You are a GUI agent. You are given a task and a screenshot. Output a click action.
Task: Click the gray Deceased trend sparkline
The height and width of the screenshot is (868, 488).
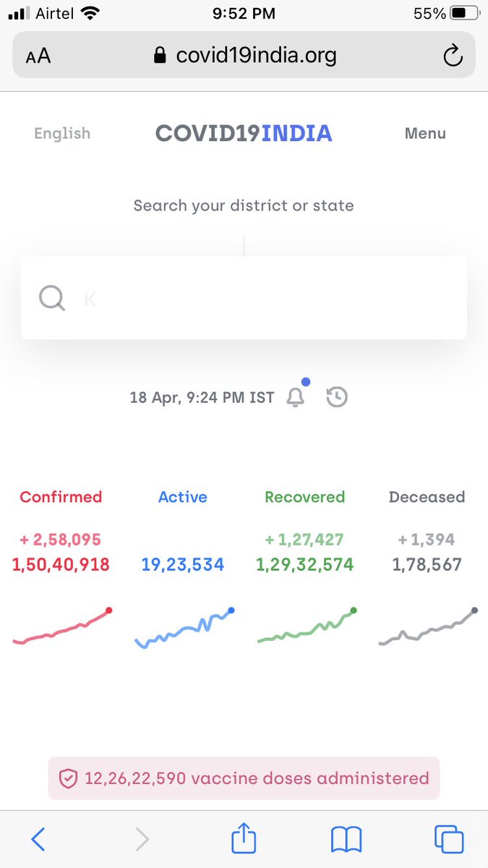click(429, 626)
